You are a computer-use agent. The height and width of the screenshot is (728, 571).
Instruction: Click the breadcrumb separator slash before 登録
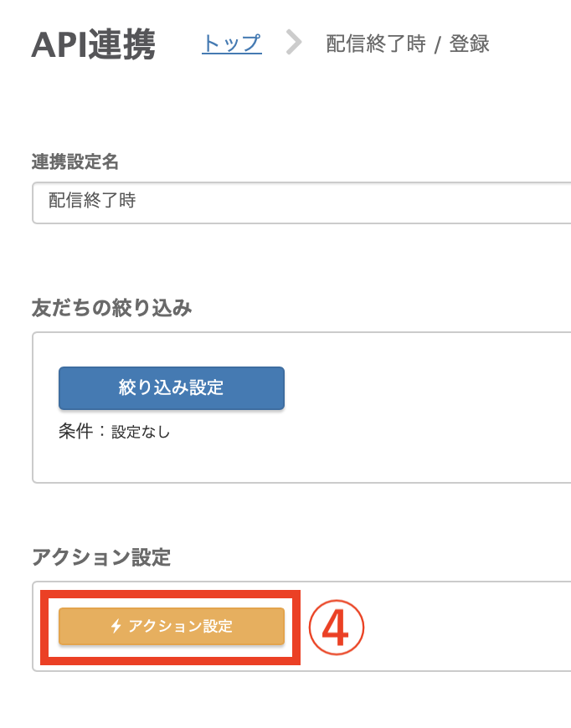[436, 44]
